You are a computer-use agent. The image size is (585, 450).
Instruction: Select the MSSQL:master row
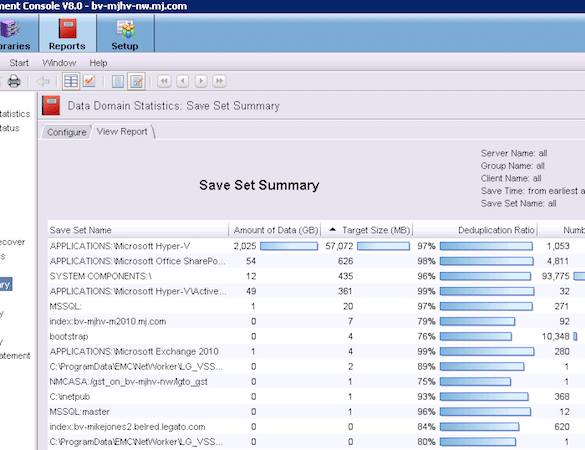pos(316,412)
